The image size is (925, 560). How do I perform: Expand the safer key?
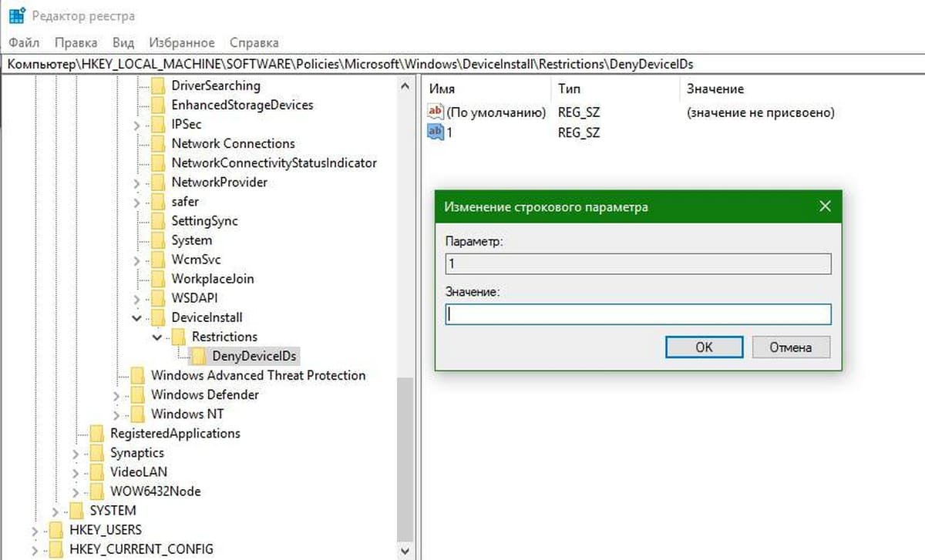point(137,201)
